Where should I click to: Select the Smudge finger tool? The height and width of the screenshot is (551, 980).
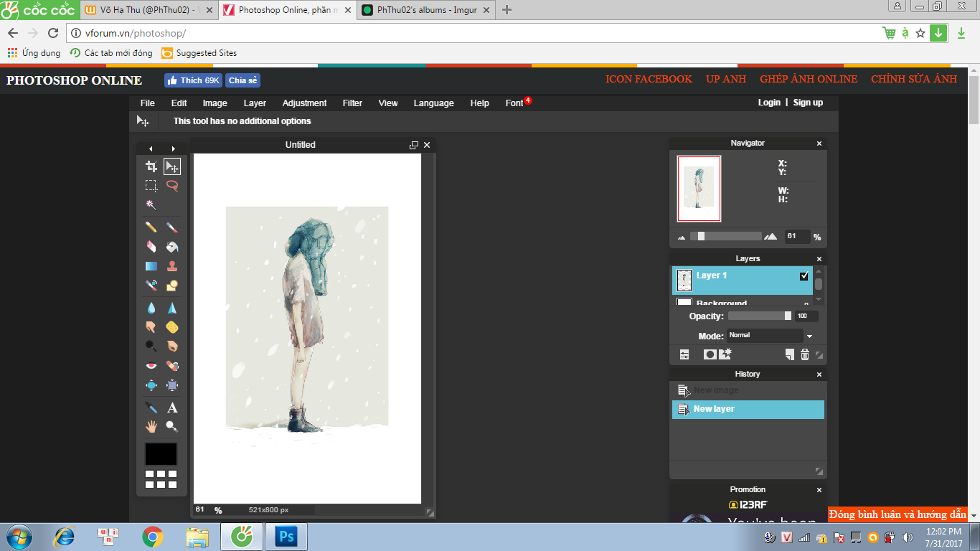(x=151, y=327)
